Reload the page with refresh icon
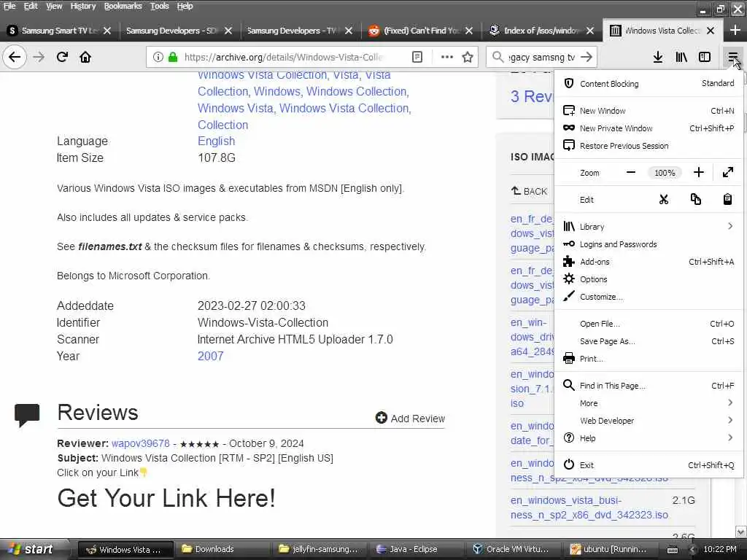This screenshot has width=747, height=560. [x=62, y=57]
